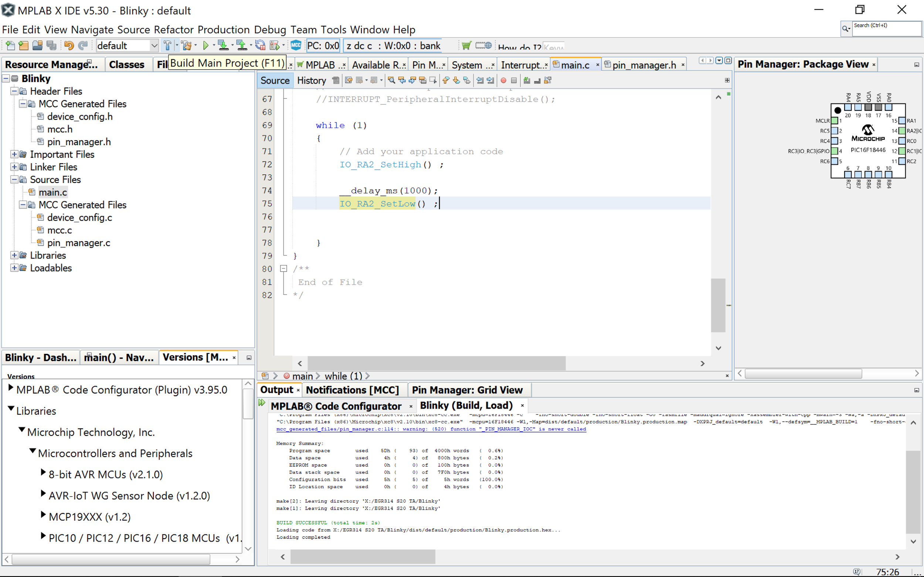Collapse code fold at line 80
The height and width of the screenshot is (577, 924).
[283, 269]
